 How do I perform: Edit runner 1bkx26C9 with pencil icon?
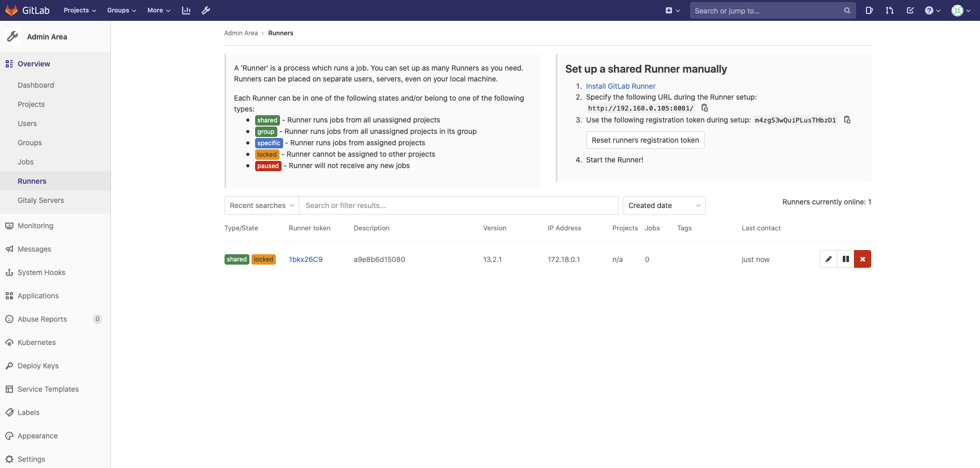click(829, 259)
